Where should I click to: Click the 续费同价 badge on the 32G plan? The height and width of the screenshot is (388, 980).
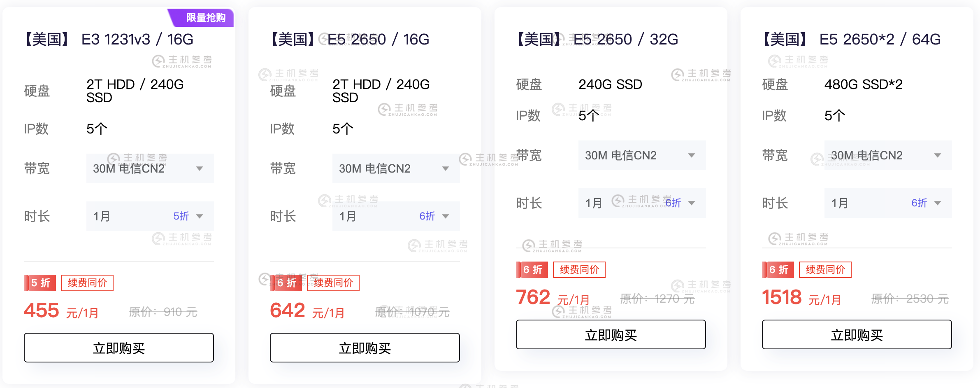(579, 270)
